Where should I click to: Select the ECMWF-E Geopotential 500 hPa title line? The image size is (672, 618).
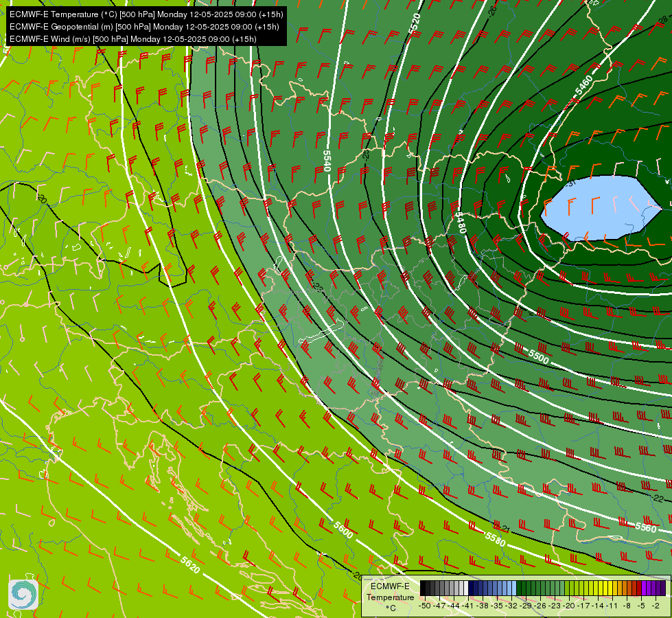pos(144,27)
